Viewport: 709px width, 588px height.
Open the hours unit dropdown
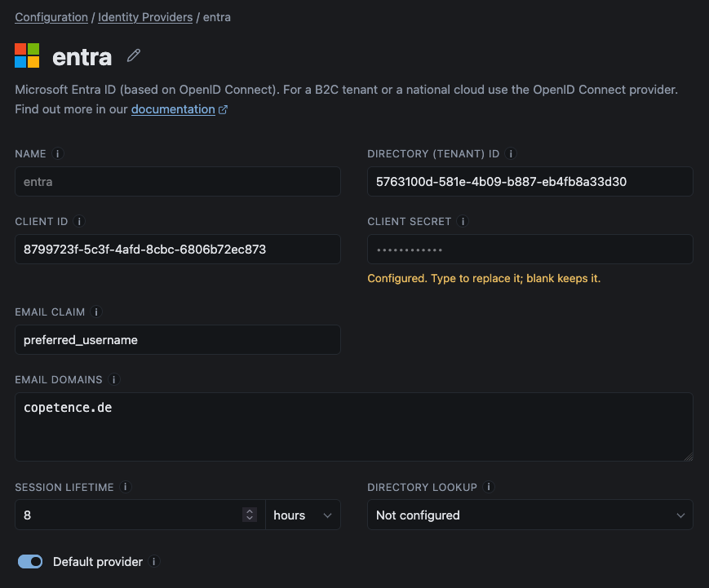coord(303,515)
